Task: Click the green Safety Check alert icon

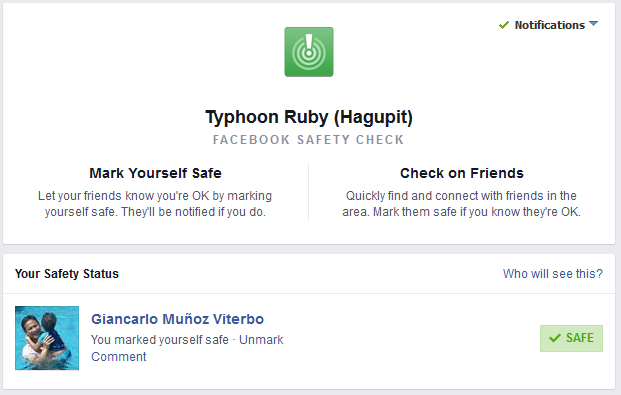Action: [x=309, y=52]
